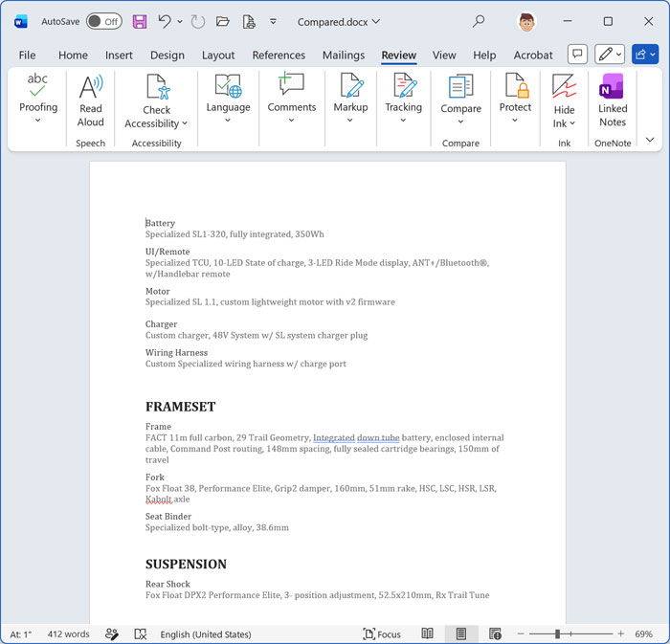Click the misspelled word Kabolt
Image resolution: width=670 pixels, height=644 pixels.
coord(159,500)
